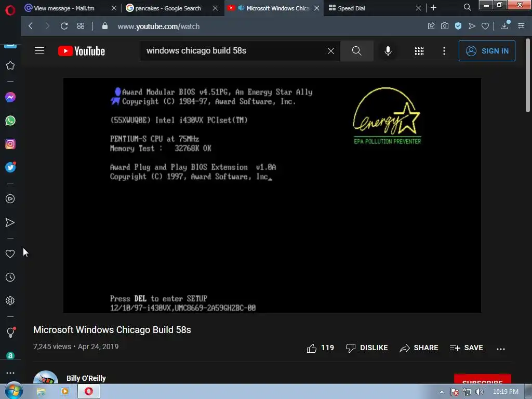The image size is (532, 399).
Task: Like the video with thumbs up
Action: [x=320, y=348]
